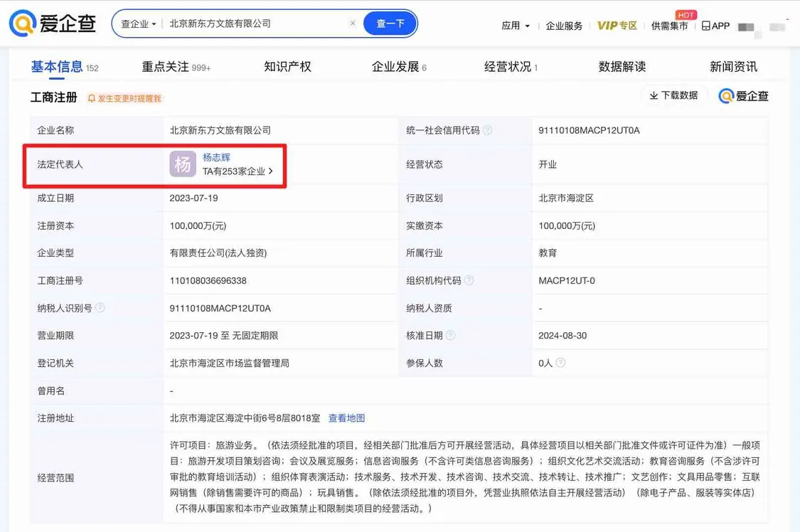Image resolution: width=800 pixels, height=532 pixels.
Task: Click the 查看地图 link
Action: (x=346, y=418)
